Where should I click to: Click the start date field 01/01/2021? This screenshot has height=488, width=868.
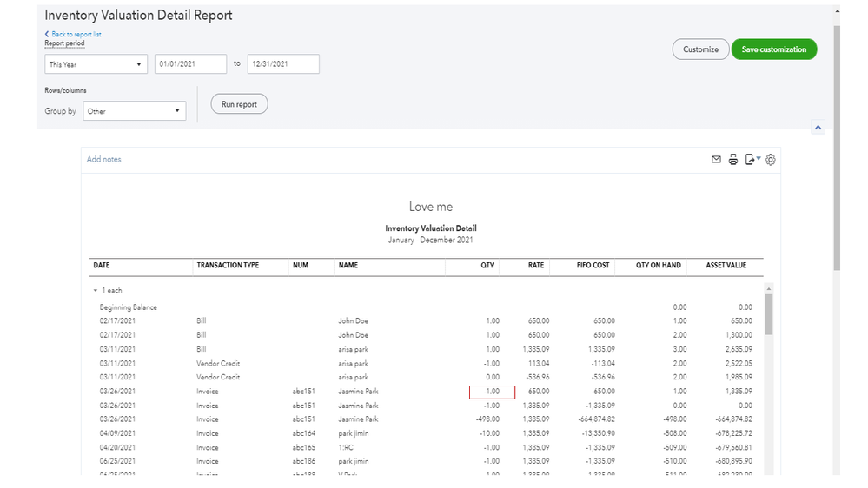click(189, 64)
